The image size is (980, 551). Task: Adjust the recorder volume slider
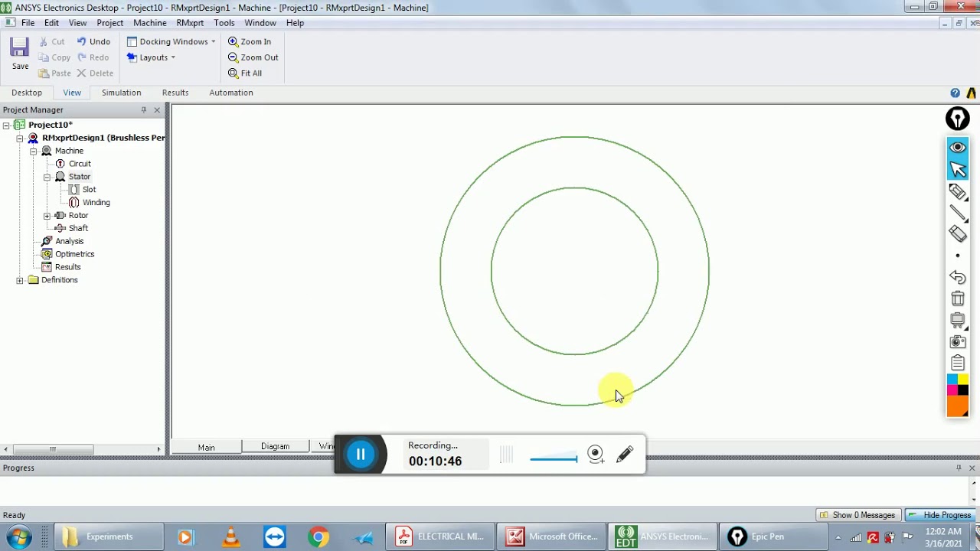pos(554,459)
